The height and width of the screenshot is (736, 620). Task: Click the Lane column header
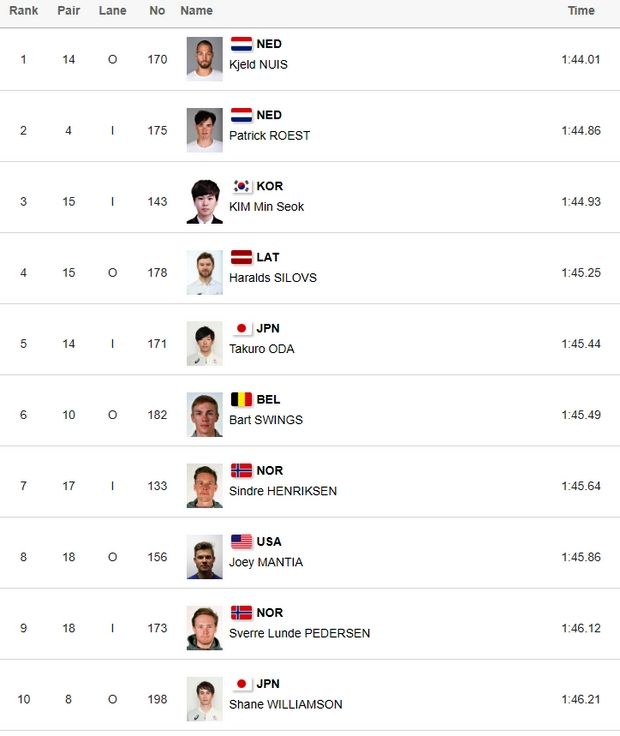pos(113,11)
